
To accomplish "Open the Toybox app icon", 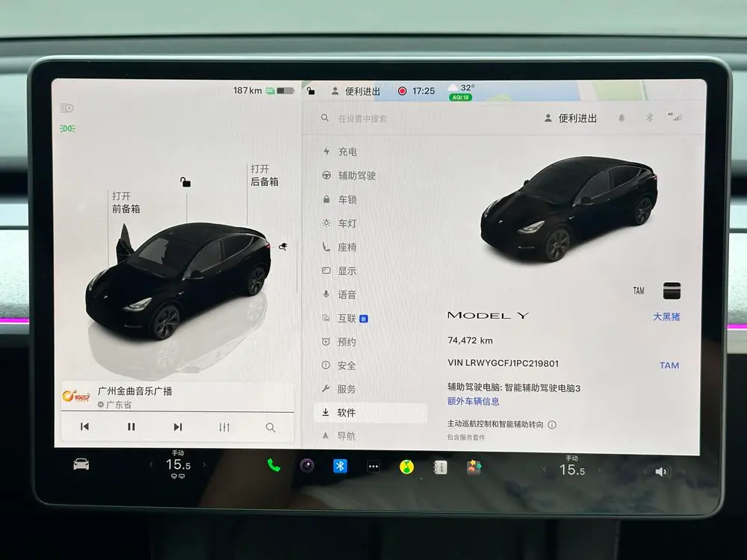I will [474, 467].
